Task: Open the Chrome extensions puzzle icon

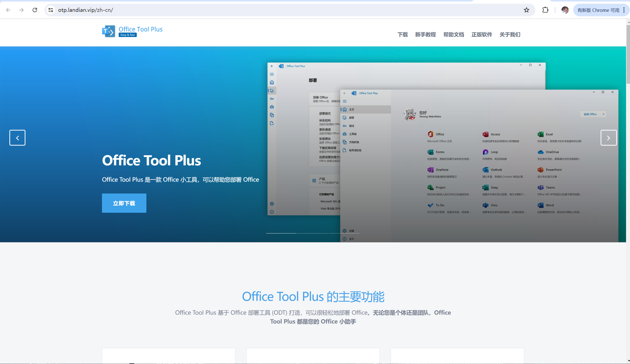Action: coord(545,10)
